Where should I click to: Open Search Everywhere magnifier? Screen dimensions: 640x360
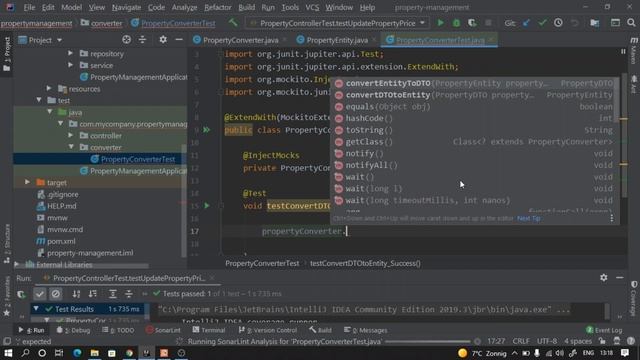631,23
